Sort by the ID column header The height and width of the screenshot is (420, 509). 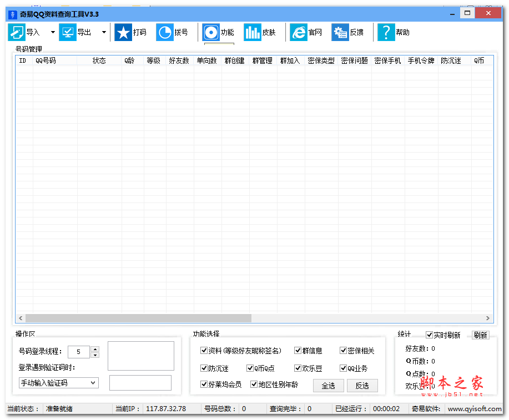point(24,60)
